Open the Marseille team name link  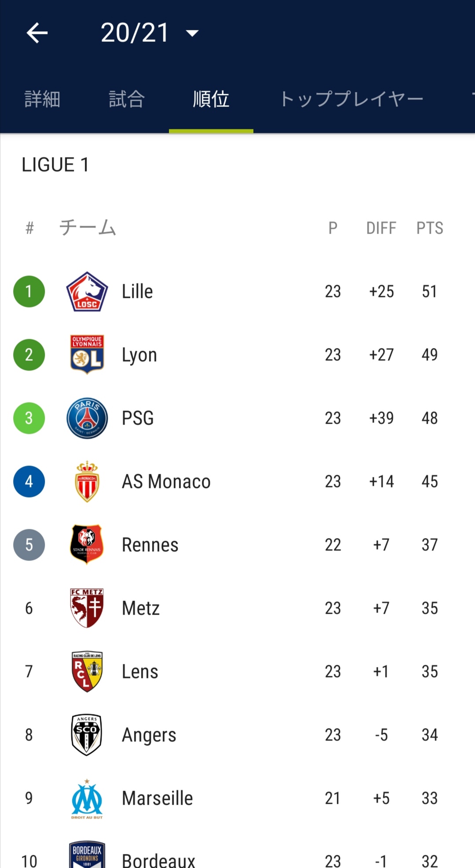pos(157,798)
